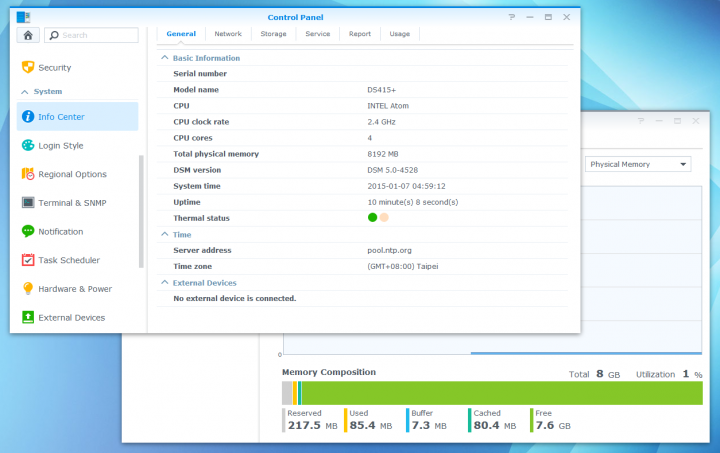Click the memory value 8192 MB
Screen dimensions: 720x453
(x=382, y=154)
